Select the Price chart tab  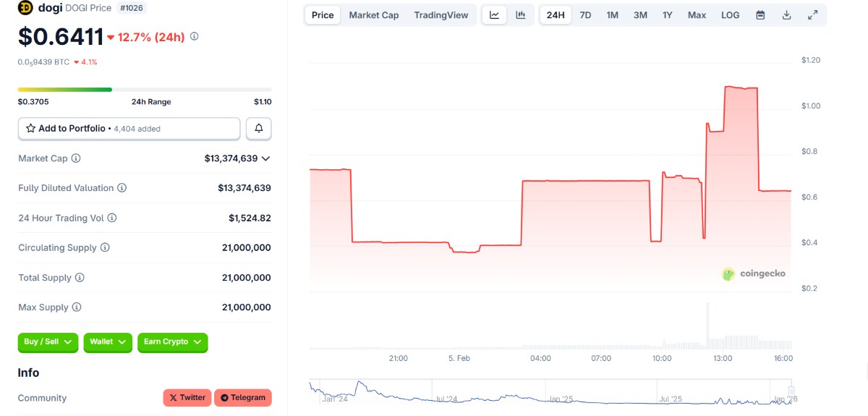coord(323,15)
